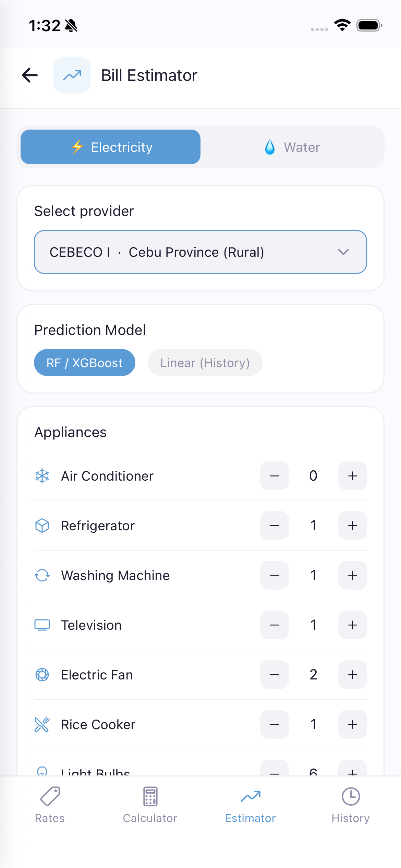Viewport: 401px width, 868px height.
Task: Select RF / XGBoost prediction model
Action: (x=84, y=363)
